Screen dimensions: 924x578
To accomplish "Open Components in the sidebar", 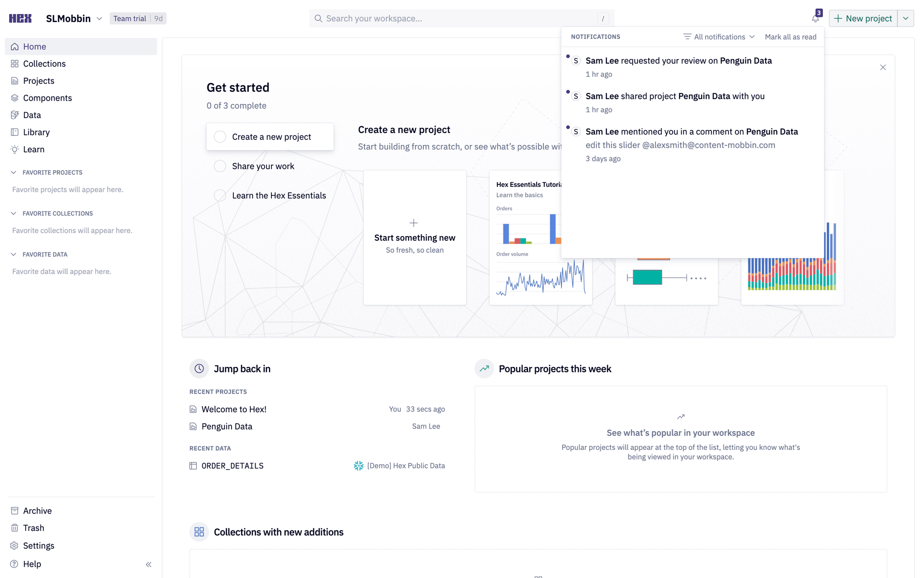I will (81, 98).
